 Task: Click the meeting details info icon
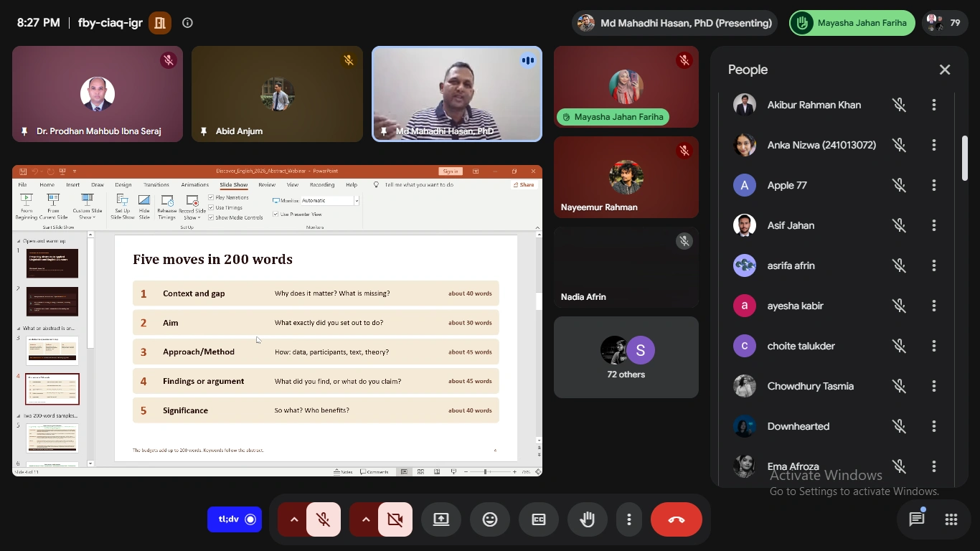(x=188, y=23)
